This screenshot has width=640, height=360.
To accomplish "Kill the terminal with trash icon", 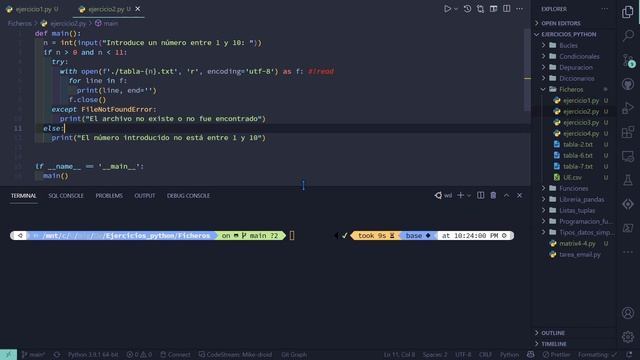I will tap(493, 196).
